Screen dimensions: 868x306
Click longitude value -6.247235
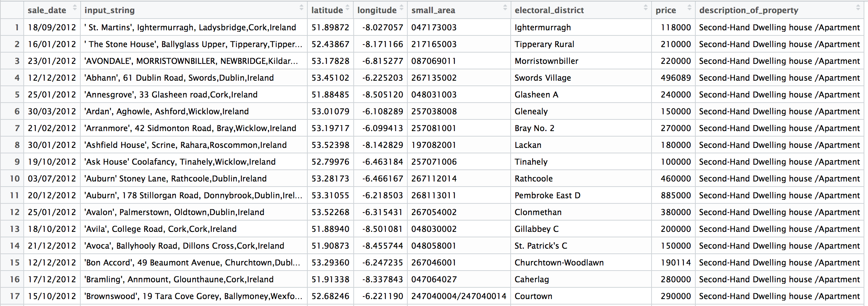coord(383,263)
